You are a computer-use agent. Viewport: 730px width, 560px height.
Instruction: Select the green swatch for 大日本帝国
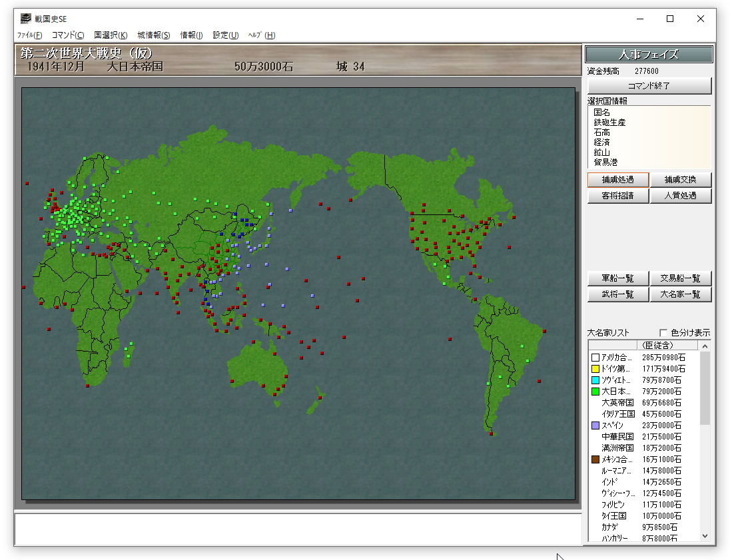595,392
